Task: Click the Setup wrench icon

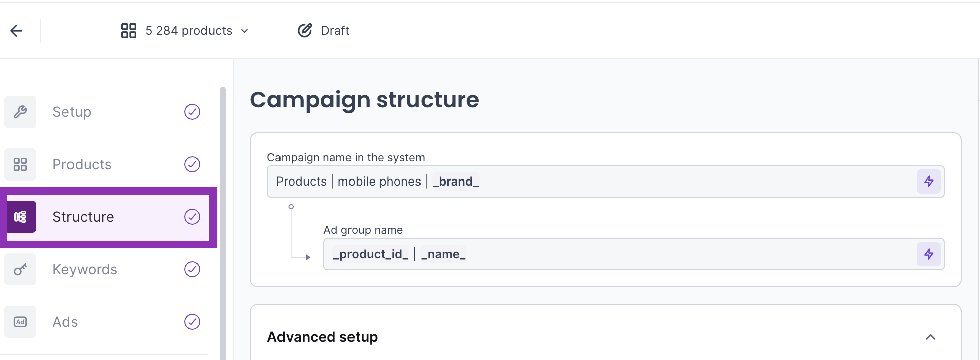Action: (20, 112)
